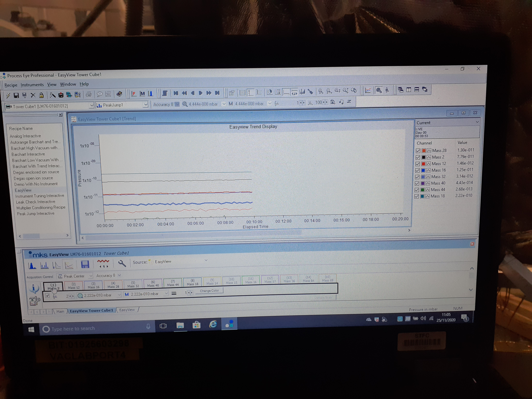Uncheck the Mass 28 channel checkbox
The image size is (532, 399).
click(418, 151)
